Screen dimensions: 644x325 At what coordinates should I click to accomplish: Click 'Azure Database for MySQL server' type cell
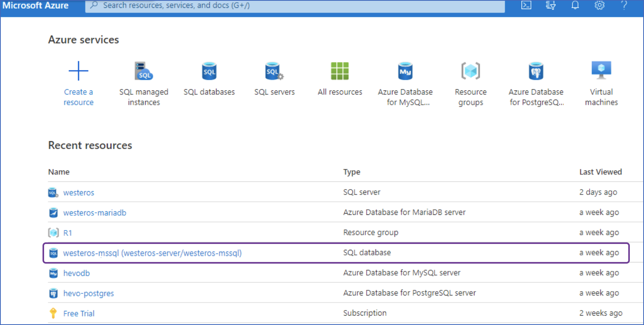point(402,273)
